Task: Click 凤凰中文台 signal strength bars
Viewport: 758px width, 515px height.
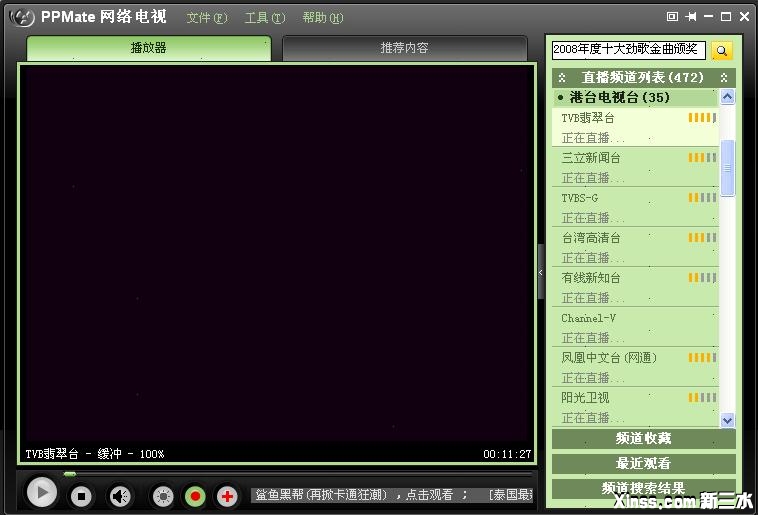Action: [x=702, y=357]
